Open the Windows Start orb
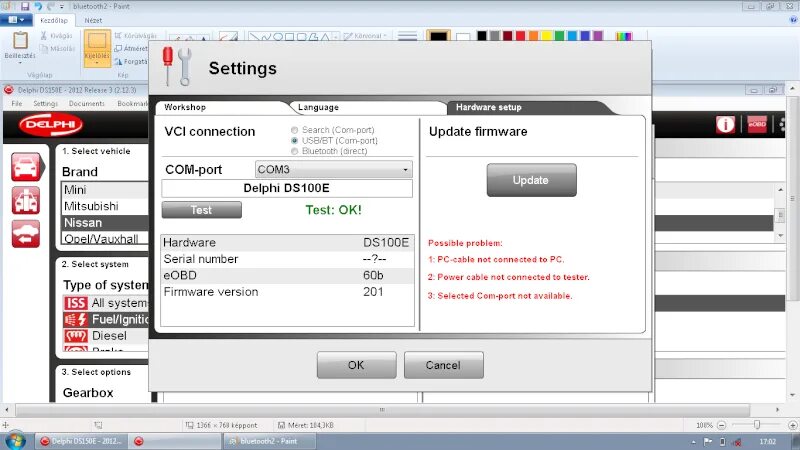Image resolution: width=800 pixels, height=450 pixels. [15, 441]
